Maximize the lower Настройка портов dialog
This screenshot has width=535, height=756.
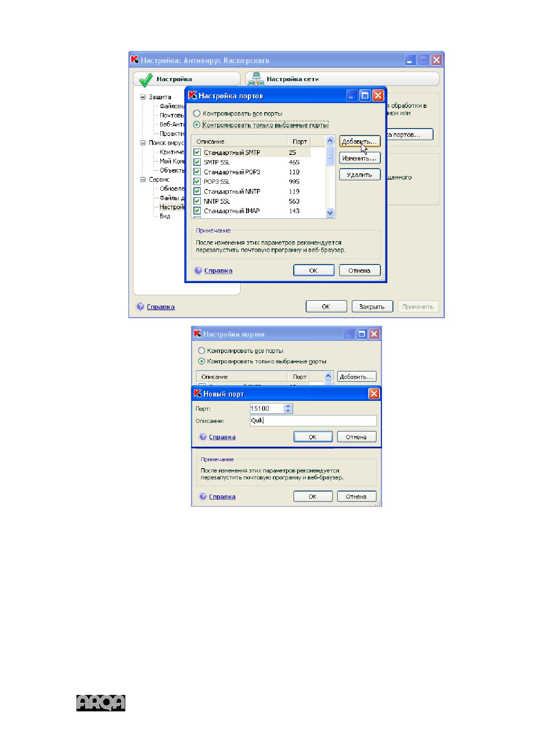362,334
